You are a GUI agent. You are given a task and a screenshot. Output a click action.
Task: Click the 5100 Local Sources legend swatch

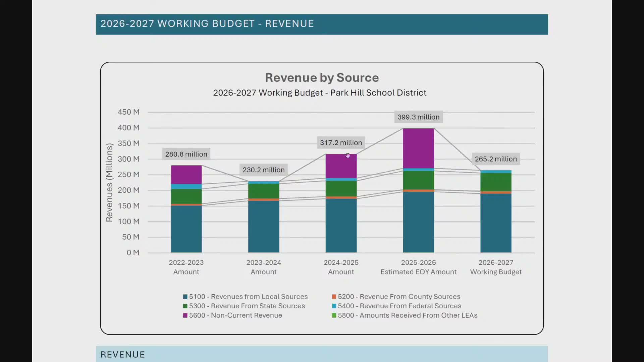[185, 297]
